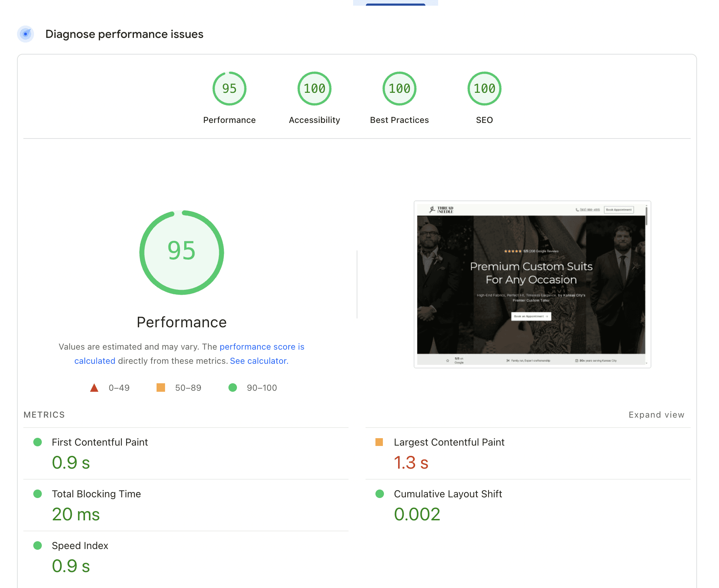Click the green circle 90–100 legend icon
The image size is (719, 588).
233,388
